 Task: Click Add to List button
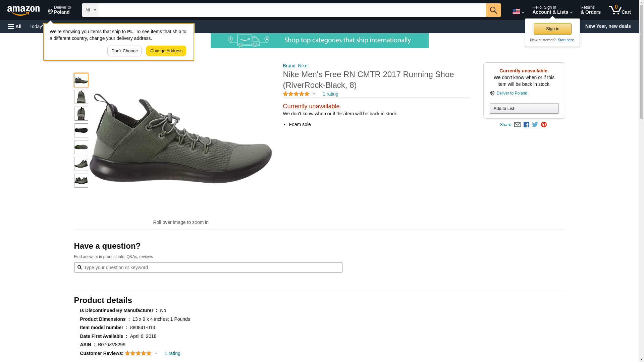coord(524,109)
